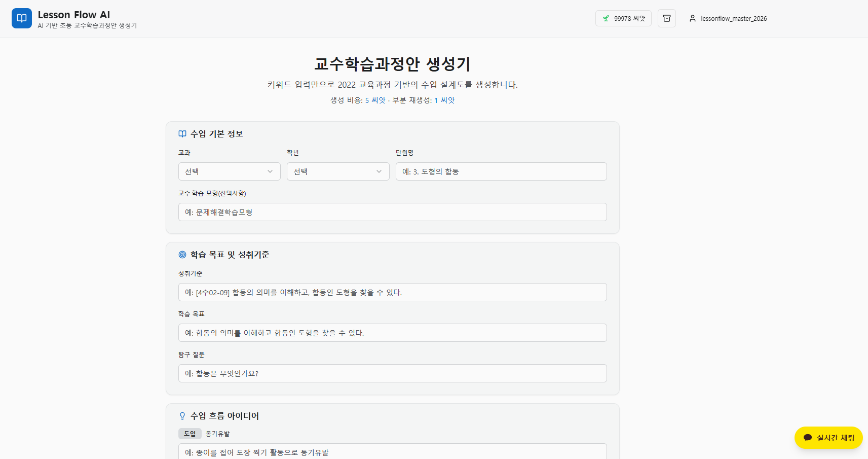
Task: Click the chat bubble icon on 실시간 채팅
Action: 807,438
